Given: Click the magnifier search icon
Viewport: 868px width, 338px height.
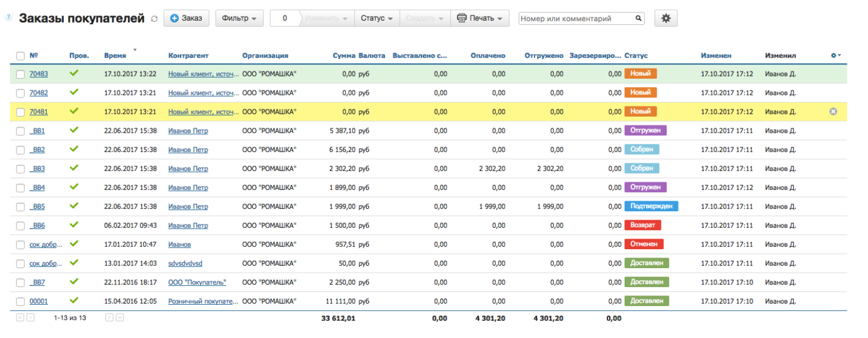Looking at the screenshot, I should (x=639, y=18).
